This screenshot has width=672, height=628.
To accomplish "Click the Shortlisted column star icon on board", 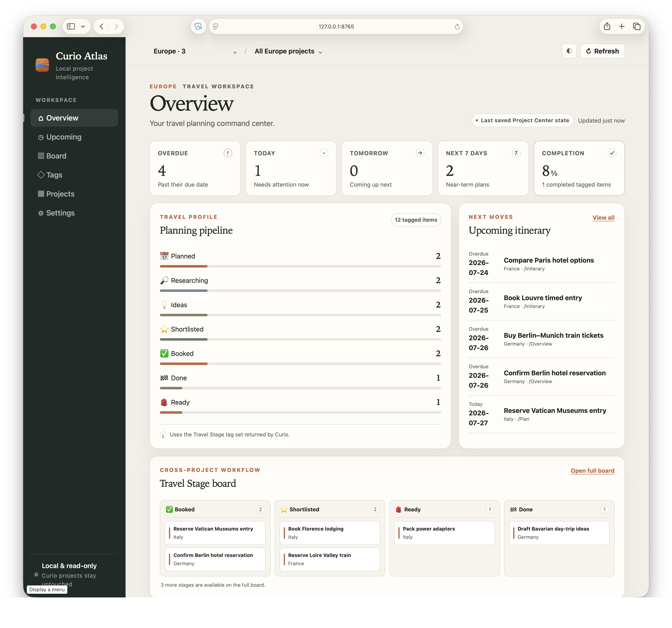I will click(284, 509).
